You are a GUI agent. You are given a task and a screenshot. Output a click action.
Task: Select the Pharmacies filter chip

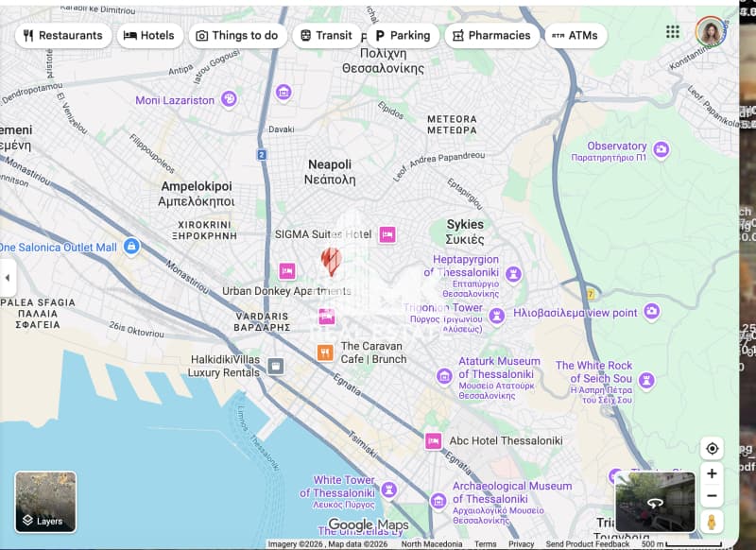click(491, 36)
